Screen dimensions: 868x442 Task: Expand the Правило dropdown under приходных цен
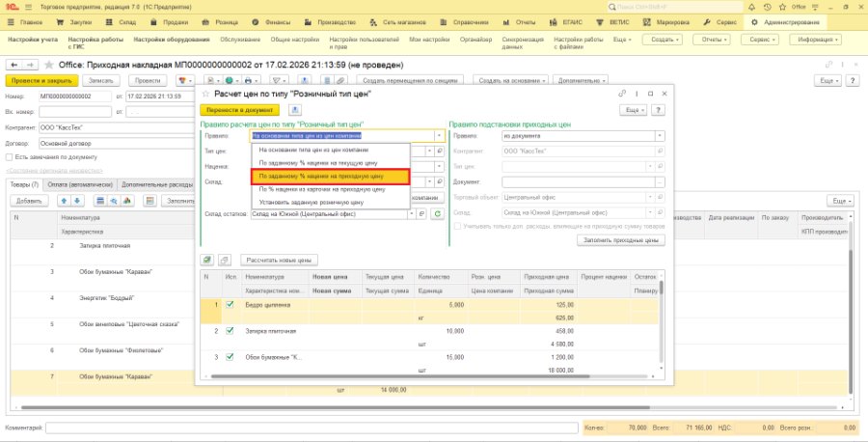tap(660, 136)
